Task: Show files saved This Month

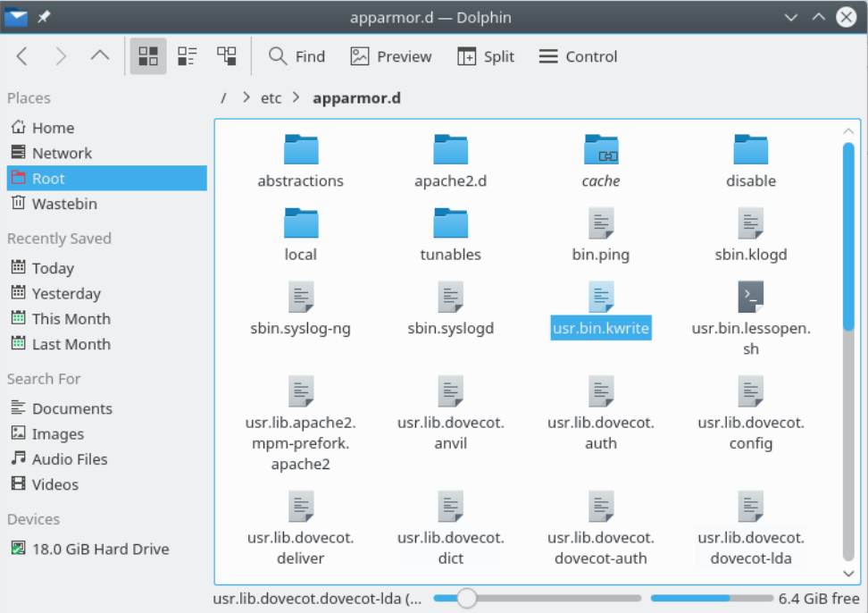Action: pyautogui.click(x=107, y=319)
